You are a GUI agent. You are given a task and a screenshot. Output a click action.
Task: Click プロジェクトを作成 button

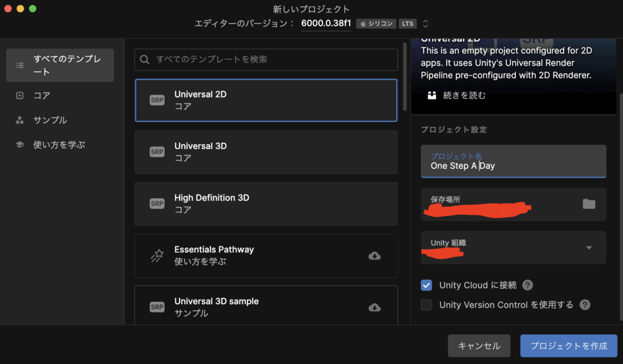569,346
